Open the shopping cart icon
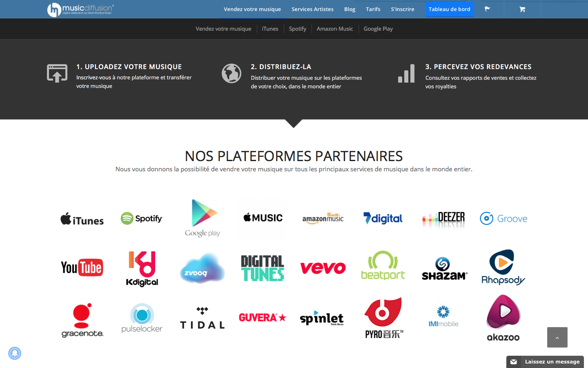Screen dimensions: 588x368 click(x=522, y=9)
